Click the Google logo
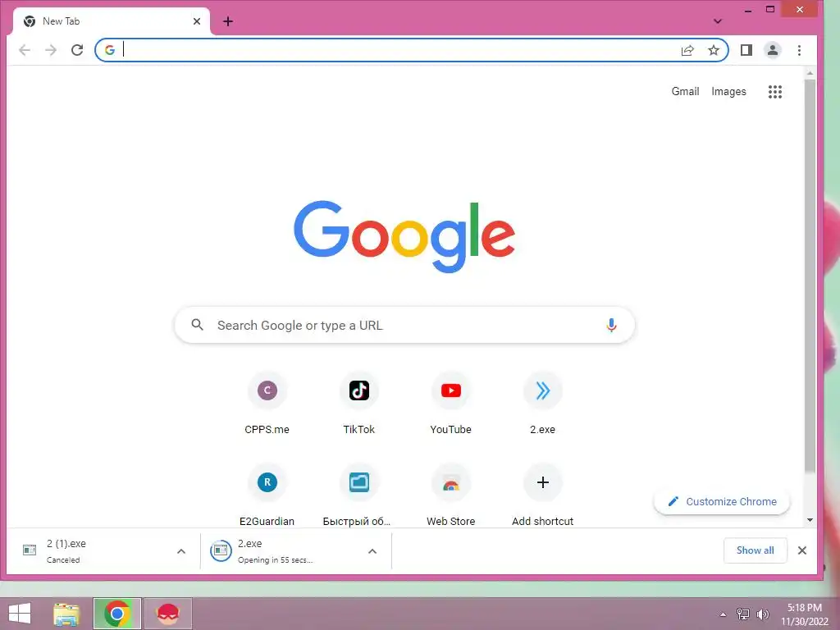840x630 pixels. pyautogui.click(x=404, y=236)
